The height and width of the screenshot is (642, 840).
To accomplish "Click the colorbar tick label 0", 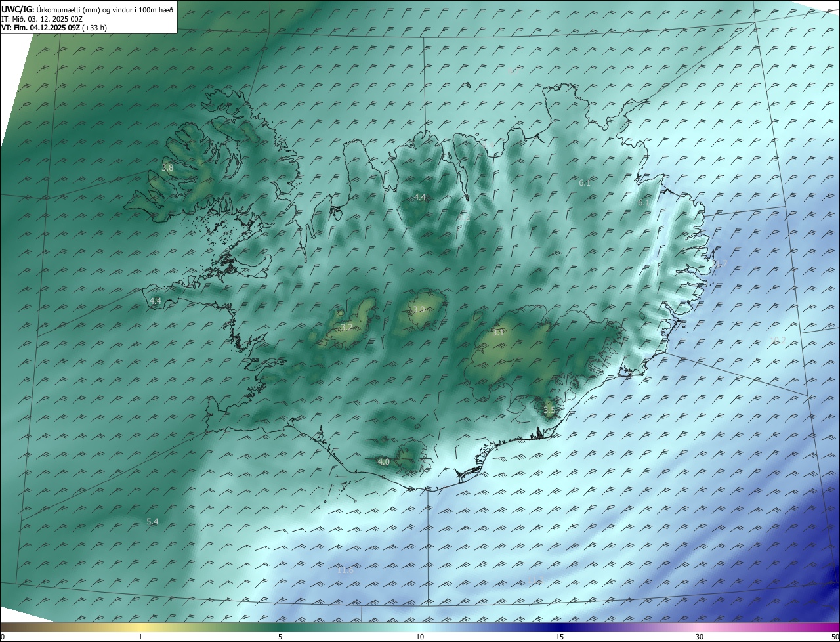I will pos(3,637).
